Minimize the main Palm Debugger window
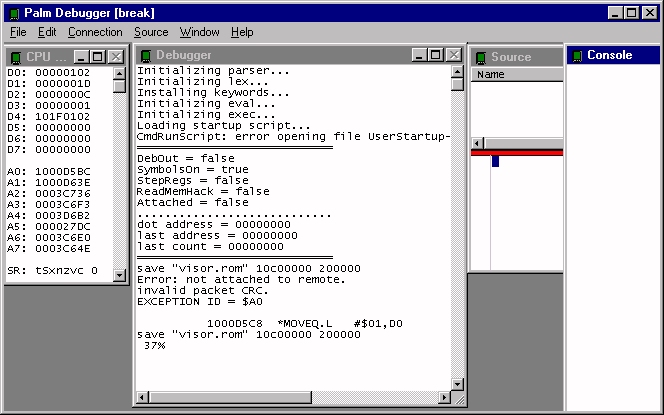 615,13
